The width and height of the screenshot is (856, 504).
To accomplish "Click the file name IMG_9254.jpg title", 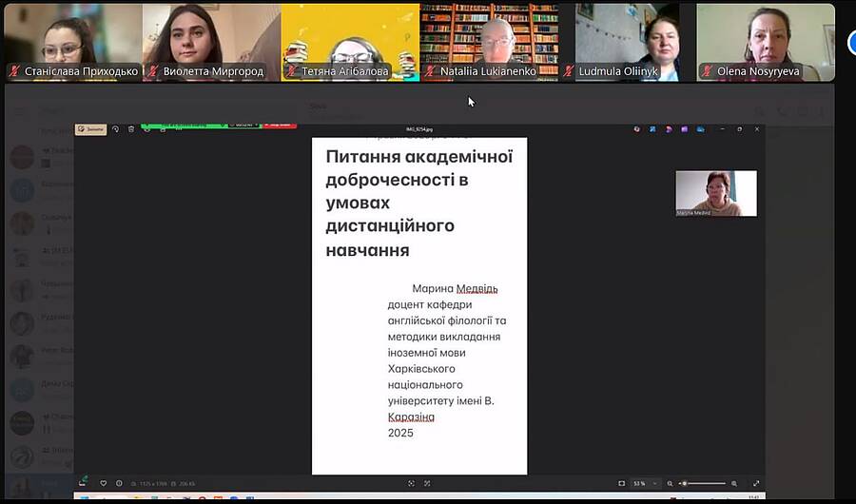I will tap(419, 129).
